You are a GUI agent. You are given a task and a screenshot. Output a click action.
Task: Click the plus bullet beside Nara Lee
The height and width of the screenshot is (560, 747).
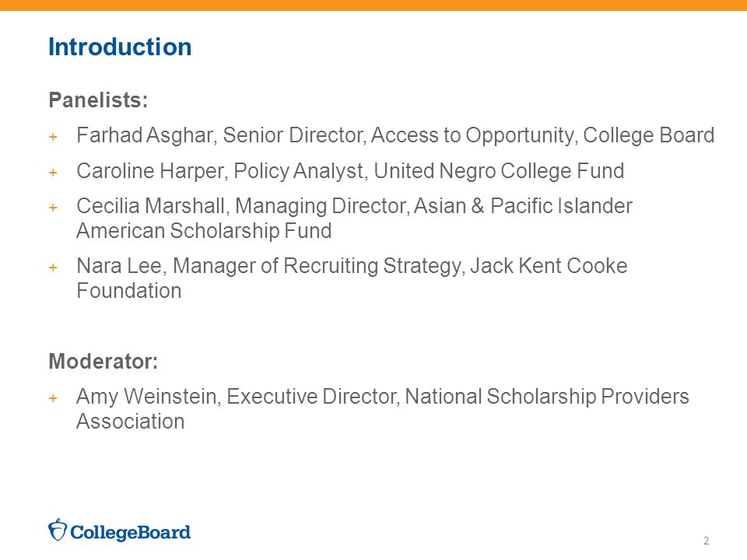pos(54,268)
